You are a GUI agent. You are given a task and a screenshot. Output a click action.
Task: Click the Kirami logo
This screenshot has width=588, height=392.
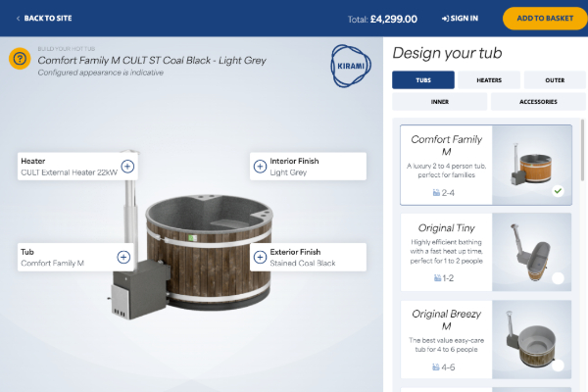pyautogui.click(x=351, y=66)
